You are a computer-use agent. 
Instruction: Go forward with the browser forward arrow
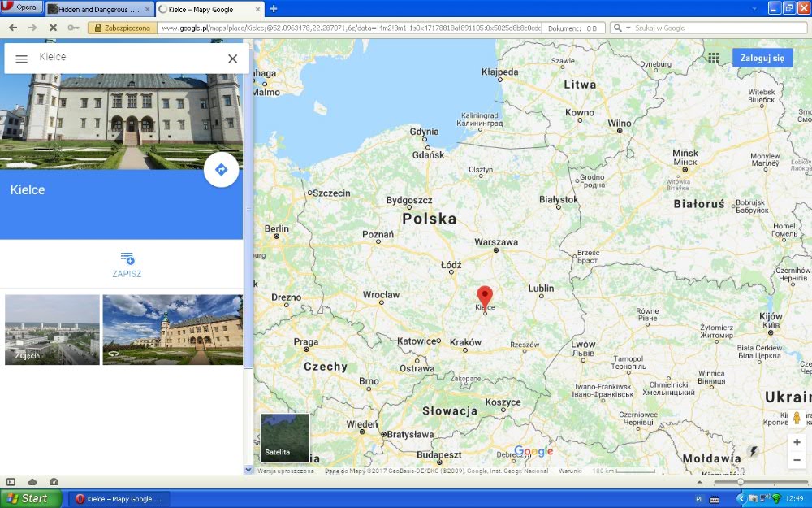32,28
